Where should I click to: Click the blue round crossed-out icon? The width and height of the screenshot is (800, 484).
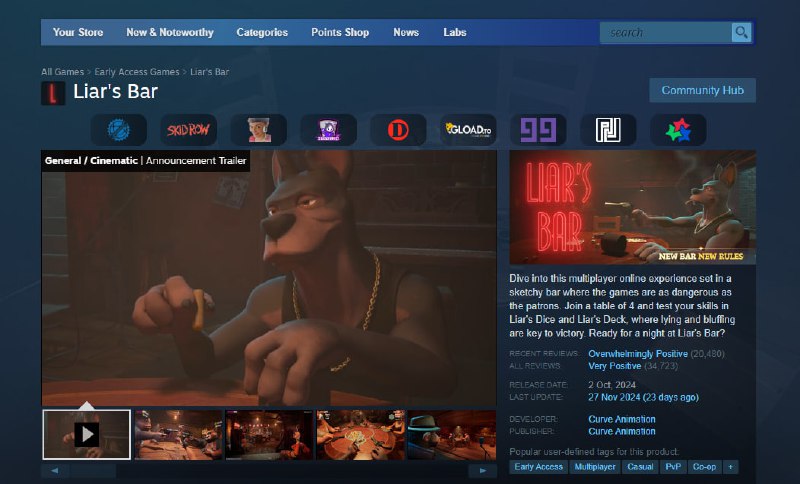pyautogui.click(x=118, y=130)
